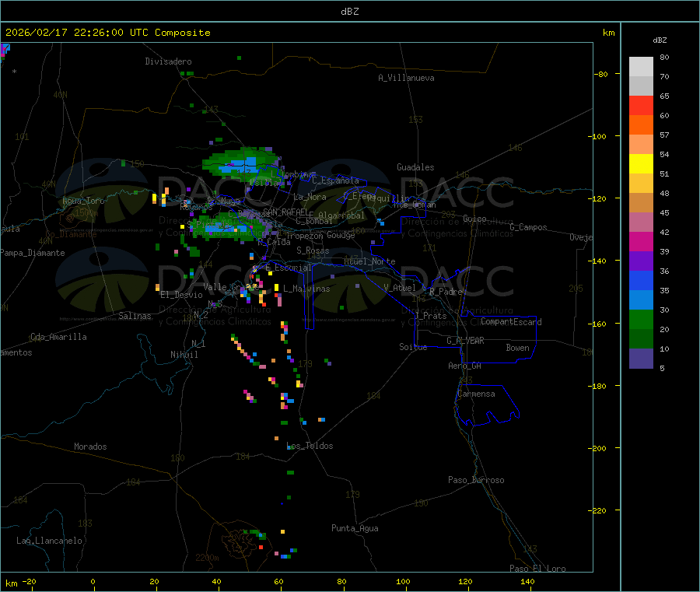Click the Goudge map label
Viewport: 700px width, 592px height.
coord(341,235)
